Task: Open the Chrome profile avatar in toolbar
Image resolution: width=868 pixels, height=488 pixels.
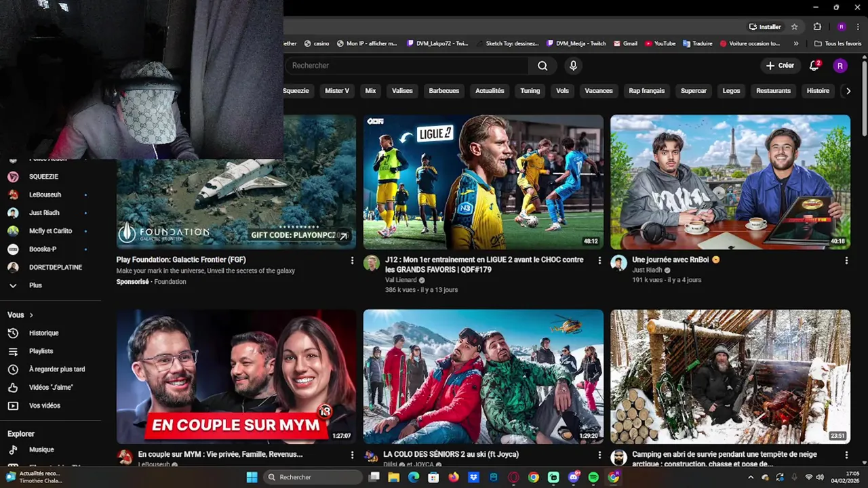Action: [842, 27]
